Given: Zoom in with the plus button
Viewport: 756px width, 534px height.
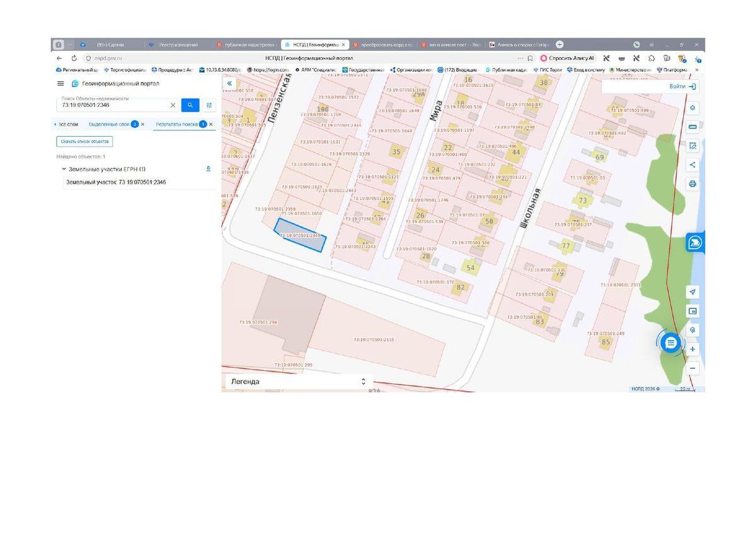Looking at the screenshot, I should tap(692, 349).
